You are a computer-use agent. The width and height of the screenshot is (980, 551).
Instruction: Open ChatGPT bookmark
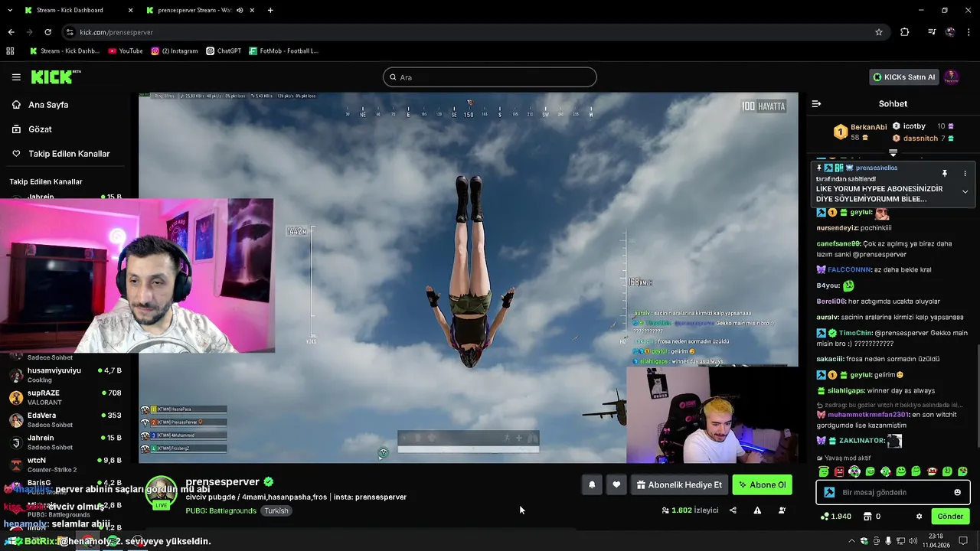[x=224, y=51]
